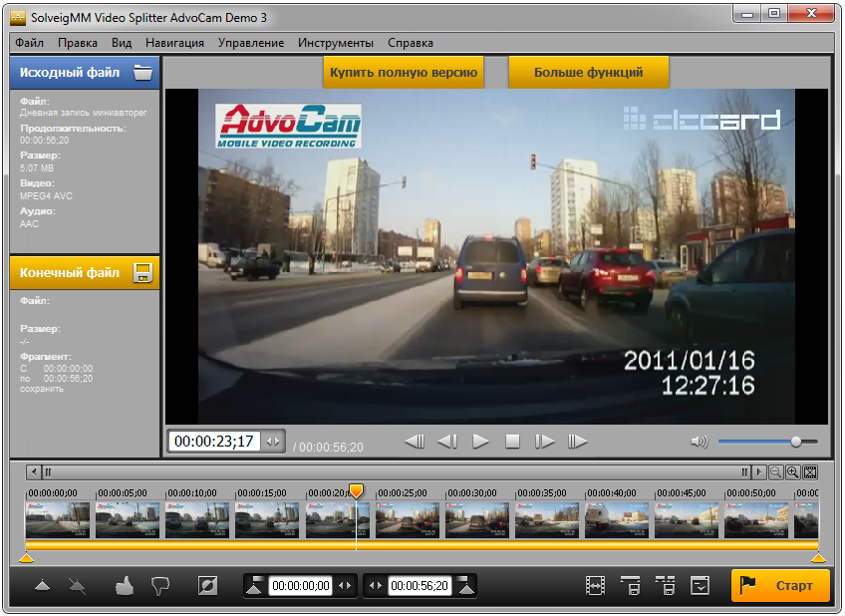
Task: Add a marker on the timeline
Action: point(42,585)
